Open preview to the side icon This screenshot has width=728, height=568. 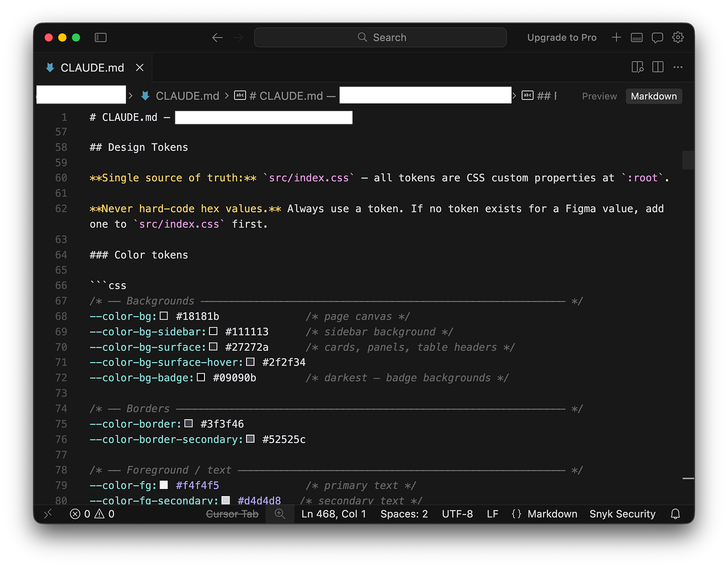(637, 67)
